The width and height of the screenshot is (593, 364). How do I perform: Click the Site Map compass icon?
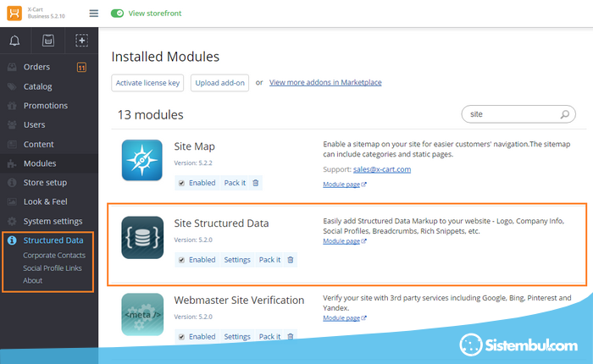tap(142, 160)
